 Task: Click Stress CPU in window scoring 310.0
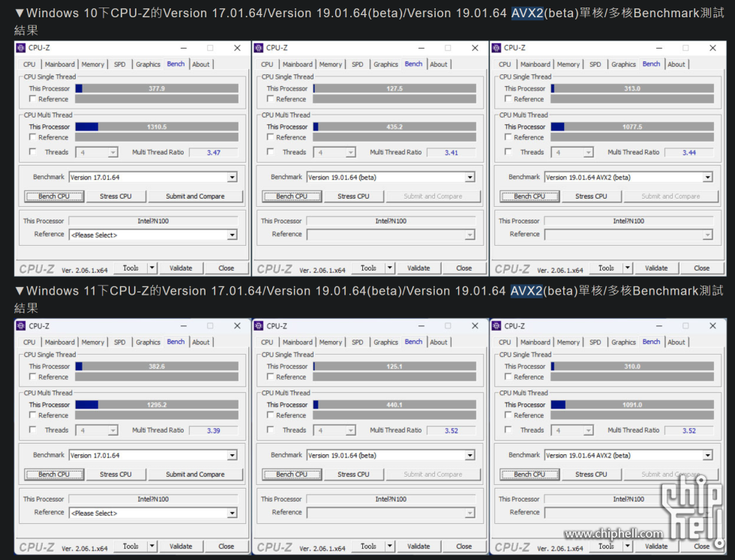(591, 475)
